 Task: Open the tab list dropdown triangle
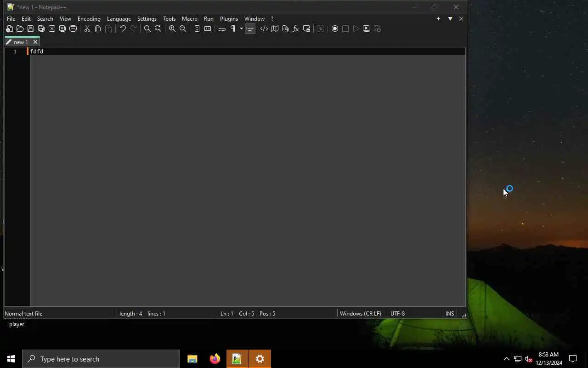pos(450,19)
